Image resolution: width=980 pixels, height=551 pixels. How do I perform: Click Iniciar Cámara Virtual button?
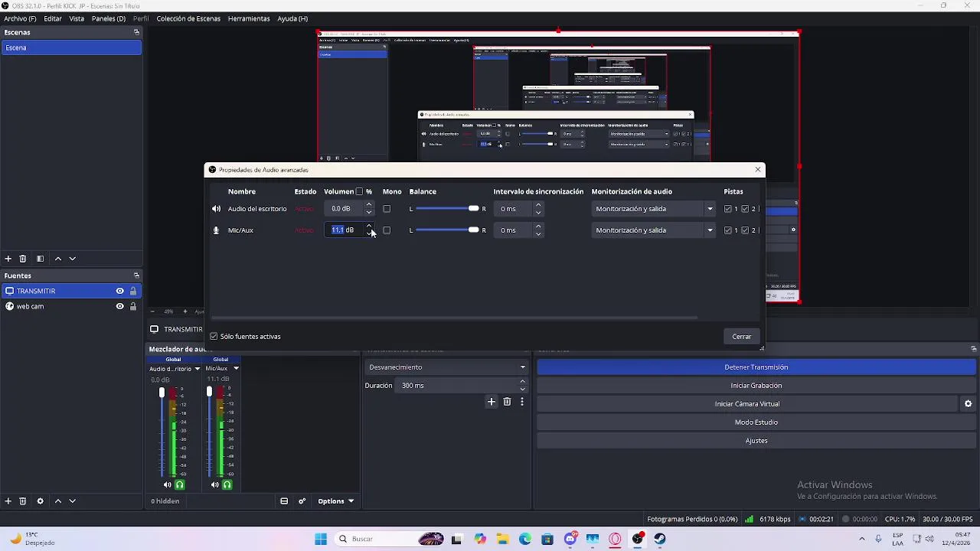[x=747, y=404]
